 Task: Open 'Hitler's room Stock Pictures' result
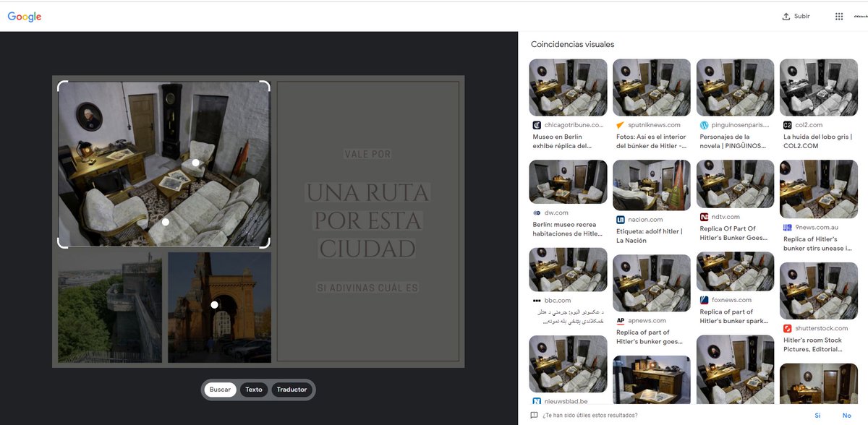point(812,344)
